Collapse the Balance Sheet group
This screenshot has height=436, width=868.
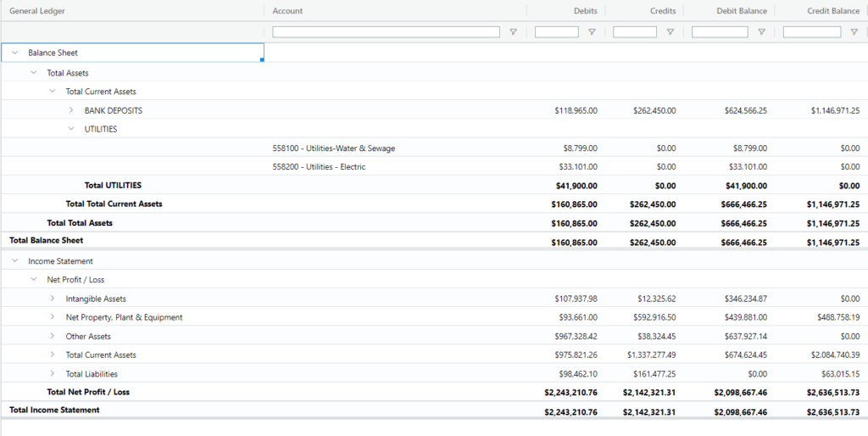[x=15, y=53]
